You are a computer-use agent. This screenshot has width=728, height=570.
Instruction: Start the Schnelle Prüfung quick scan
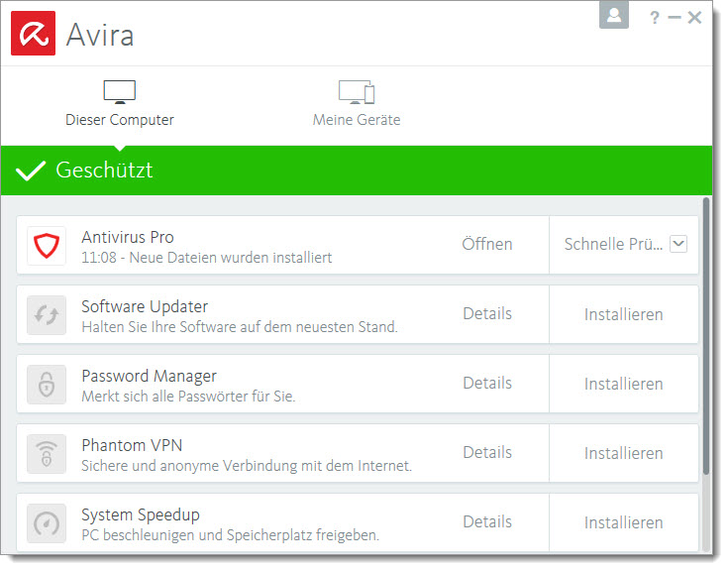click(x=613, y=244)
